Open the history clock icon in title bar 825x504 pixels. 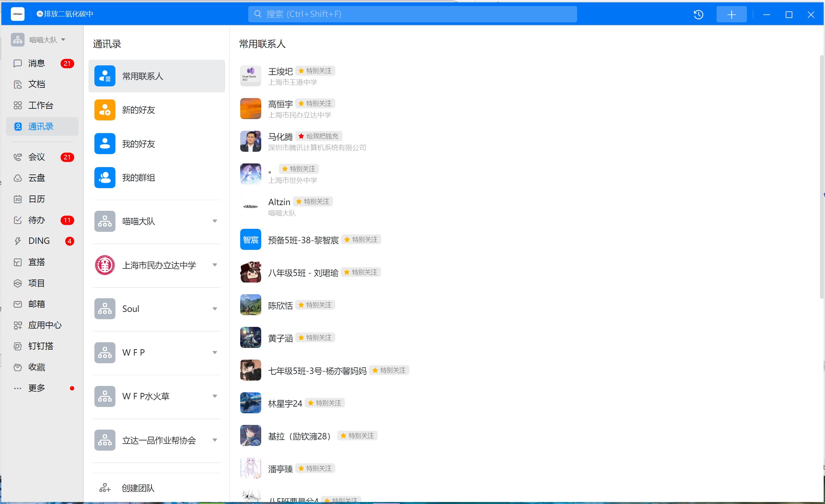pyautogui.click(x=698, y=14)
